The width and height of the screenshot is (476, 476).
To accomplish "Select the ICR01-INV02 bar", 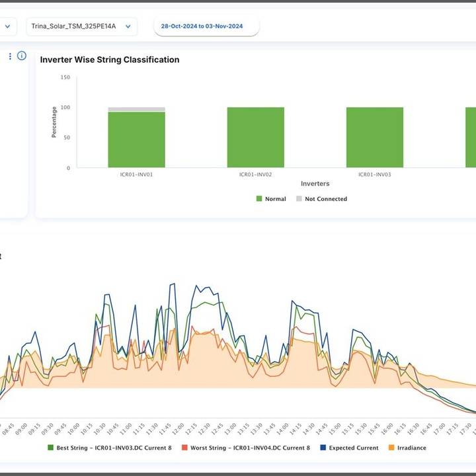I will (x=256, y=137).
